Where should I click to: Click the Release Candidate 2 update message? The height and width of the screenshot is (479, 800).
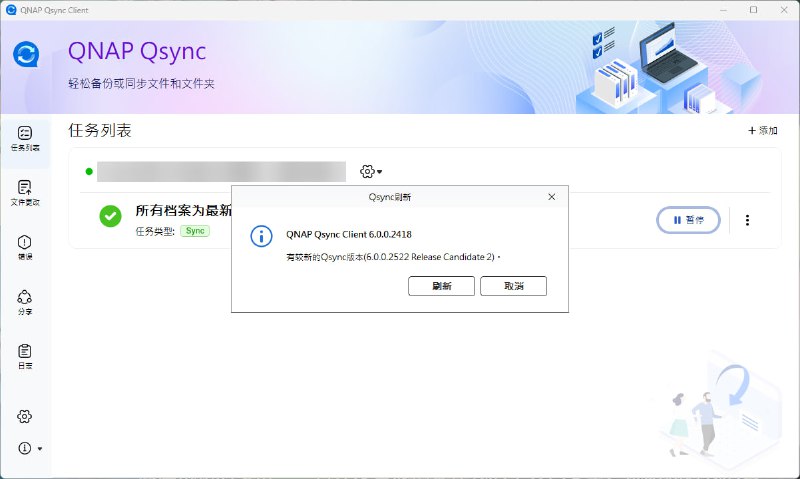(x=393, y=257)
